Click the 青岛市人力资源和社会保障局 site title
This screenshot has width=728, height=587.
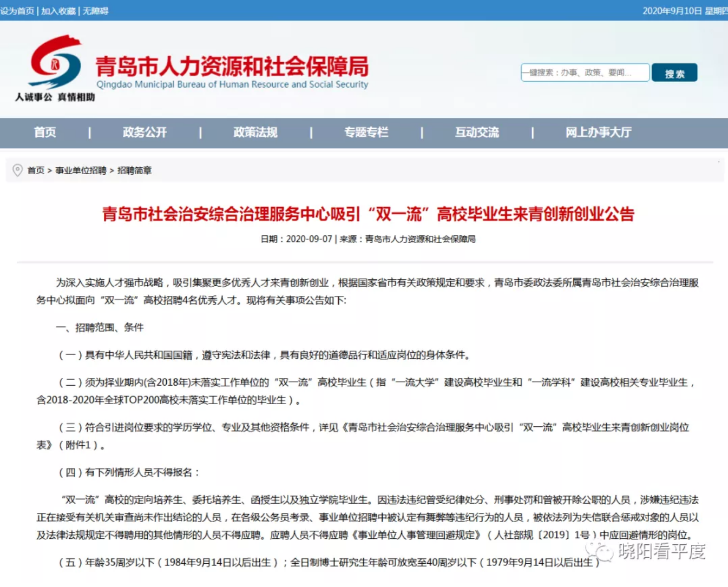[232, 67]
